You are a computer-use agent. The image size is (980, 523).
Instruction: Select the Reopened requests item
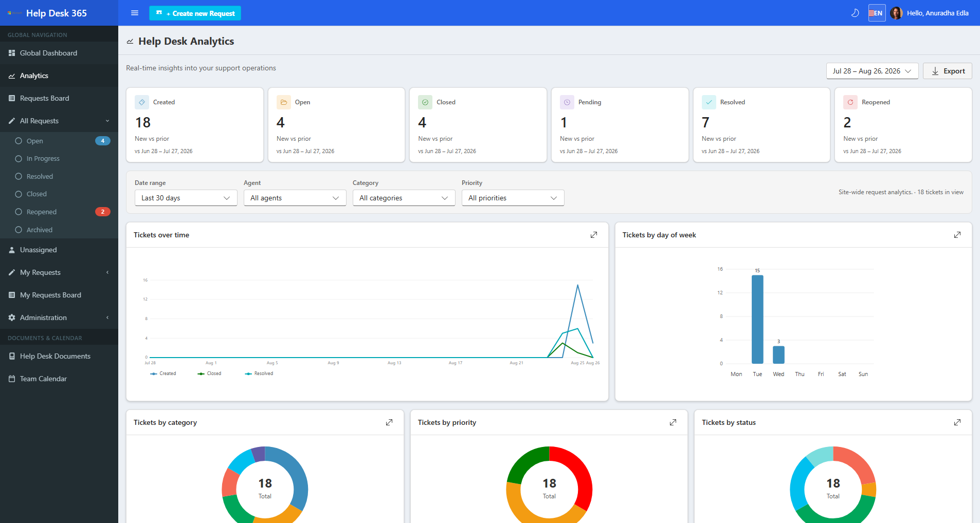pos(59,212)
